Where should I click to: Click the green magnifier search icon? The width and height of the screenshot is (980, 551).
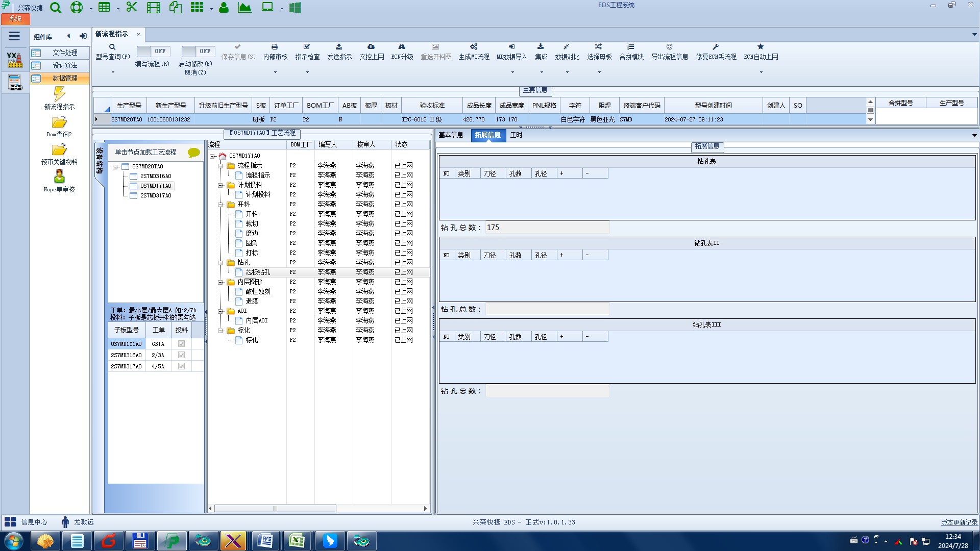56,8
